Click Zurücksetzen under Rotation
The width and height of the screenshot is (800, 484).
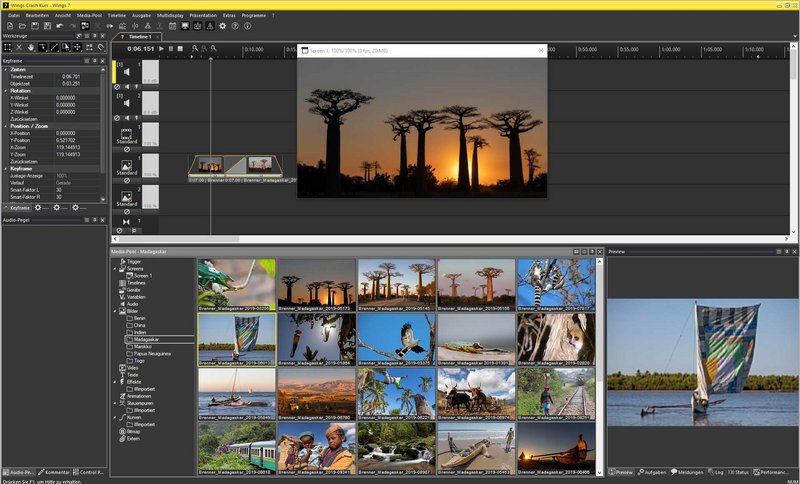coord(24,119)
